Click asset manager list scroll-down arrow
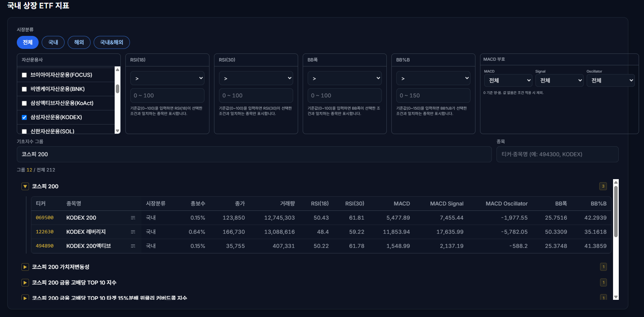 [117, 131]
